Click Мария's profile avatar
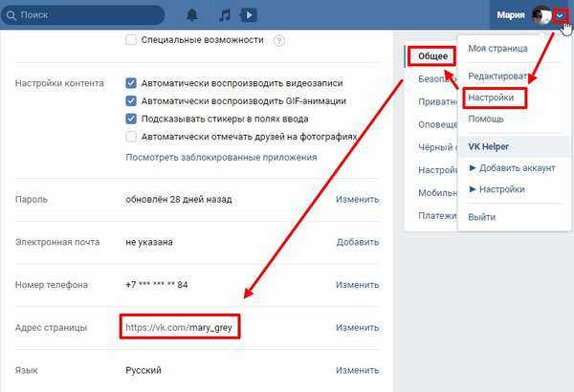 pyautogui.click(x=541, y=15)
